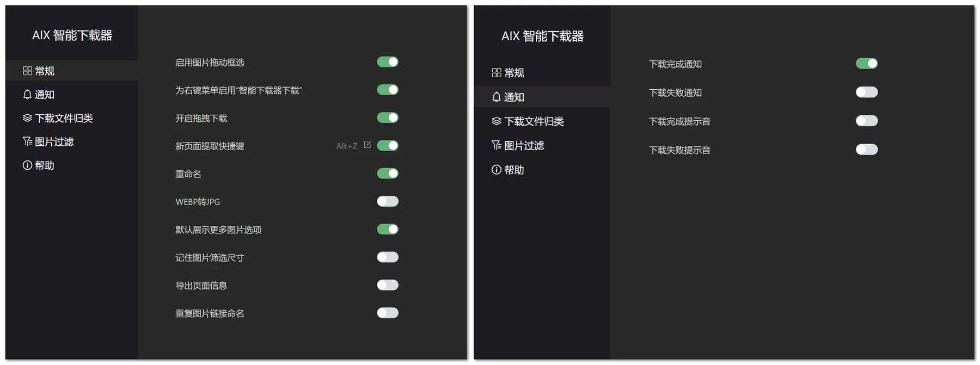Click the Alt+Z shortcut text

tap(347, 146)
